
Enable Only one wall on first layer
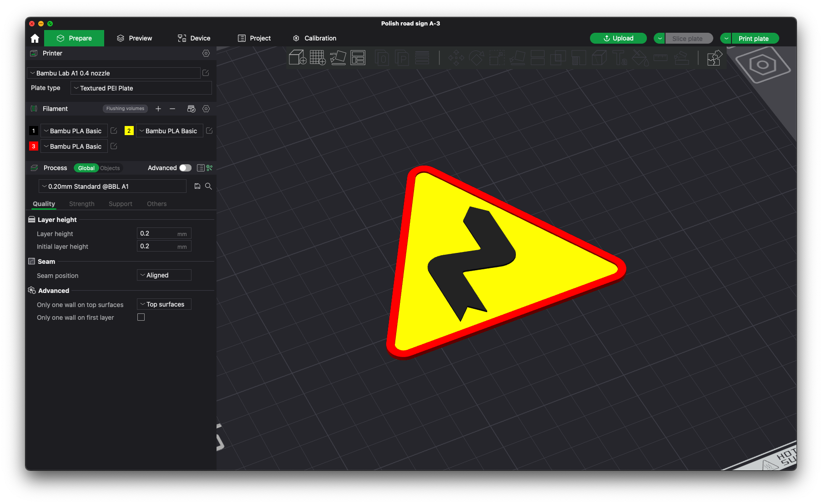[141, 317]
